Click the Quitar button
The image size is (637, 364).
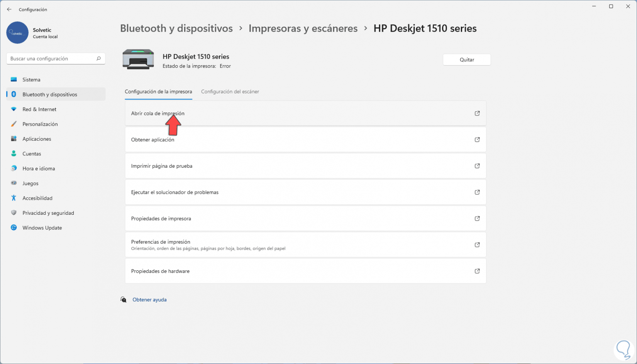coord(467,60)
